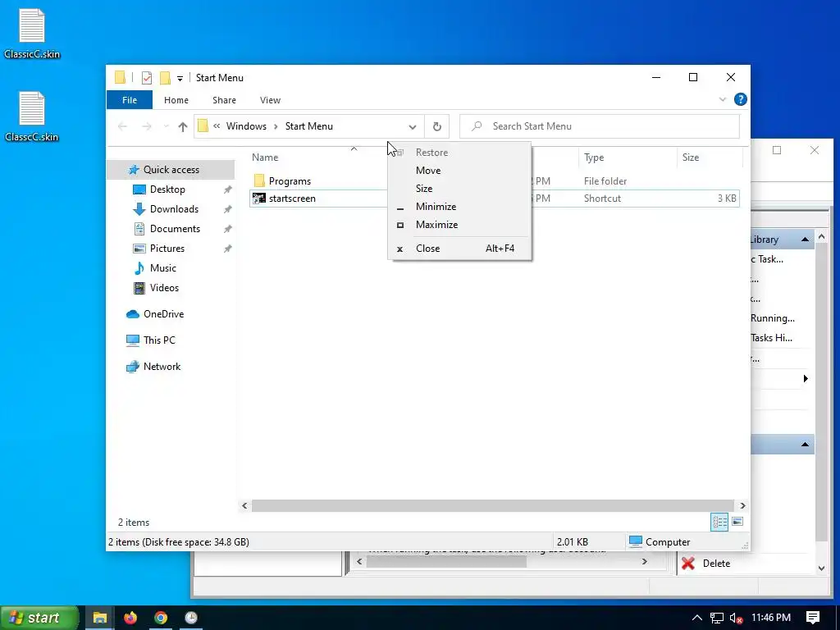This screenshot has width=840, height=630.
Task: Collapse the Library section in the Task Scheduler window
Action: tap(806, 240)
